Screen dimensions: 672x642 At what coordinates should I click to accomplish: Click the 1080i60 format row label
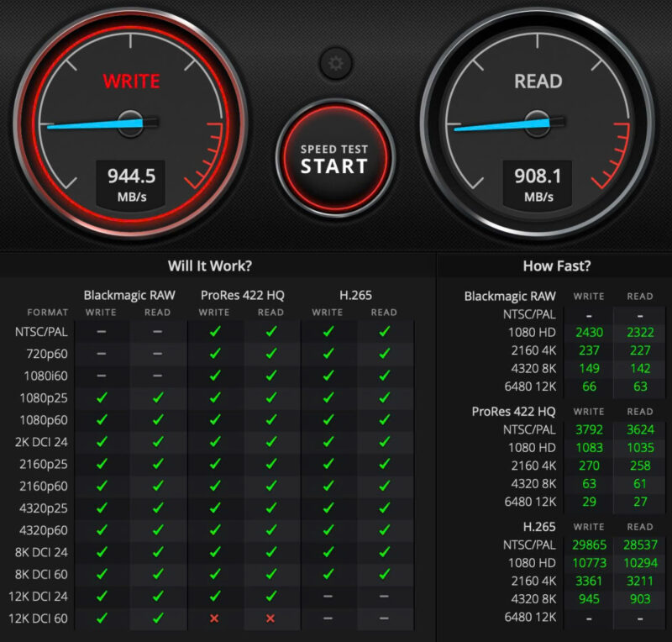click(45, 376)
